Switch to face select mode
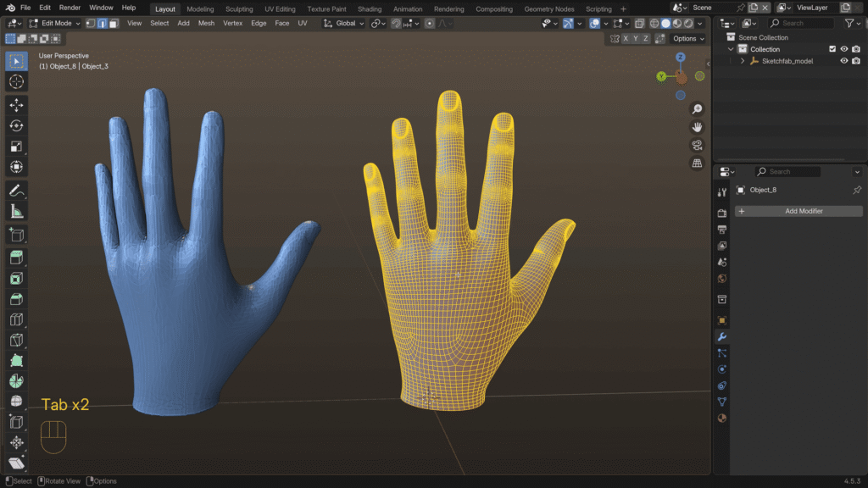Image resolution: width=868 pixels, height=488 pixels. click(x=113, y=23)
